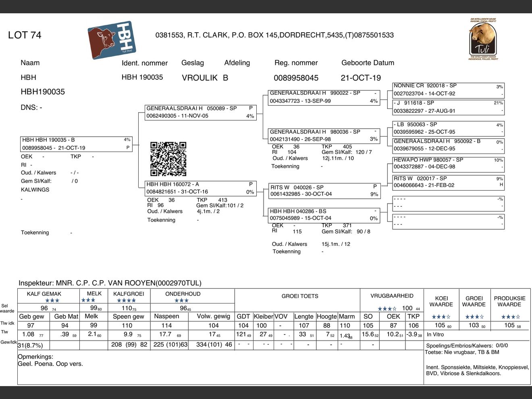The image size is (532, 399).
Task: Click the GROEI TOETS column header
Action: [x=300, y=296]
